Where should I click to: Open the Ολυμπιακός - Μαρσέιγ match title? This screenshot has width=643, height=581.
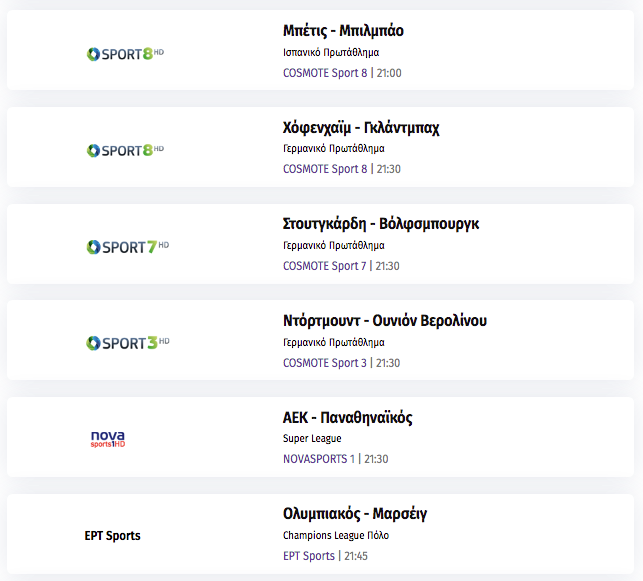(355, 514)
